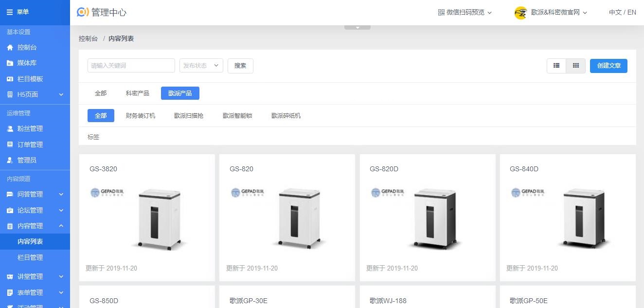
Task: Select the top-level 全部 category tab
Action: coord(101,93)
